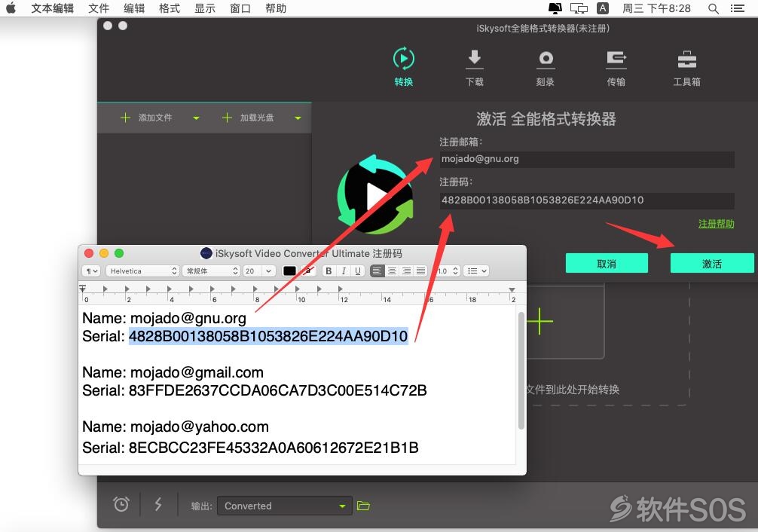
Task: Click the TextEdit document proxy icon in title
Action: pos(206,253)
